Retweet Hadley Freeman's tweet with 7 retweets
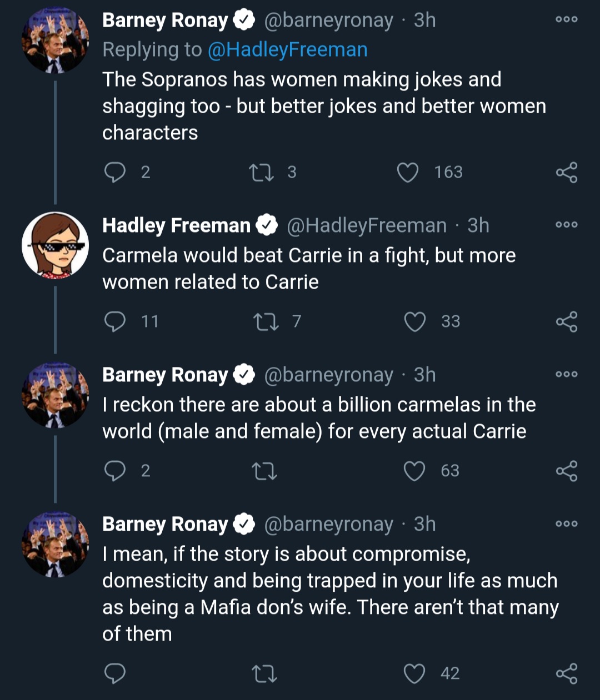 point(264,321)
